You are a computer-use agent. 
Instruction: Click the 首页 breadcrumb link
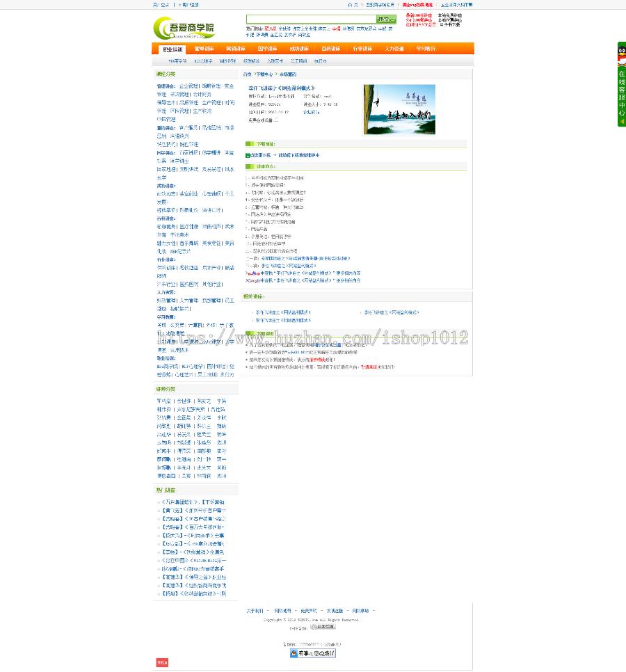point(247,74)
